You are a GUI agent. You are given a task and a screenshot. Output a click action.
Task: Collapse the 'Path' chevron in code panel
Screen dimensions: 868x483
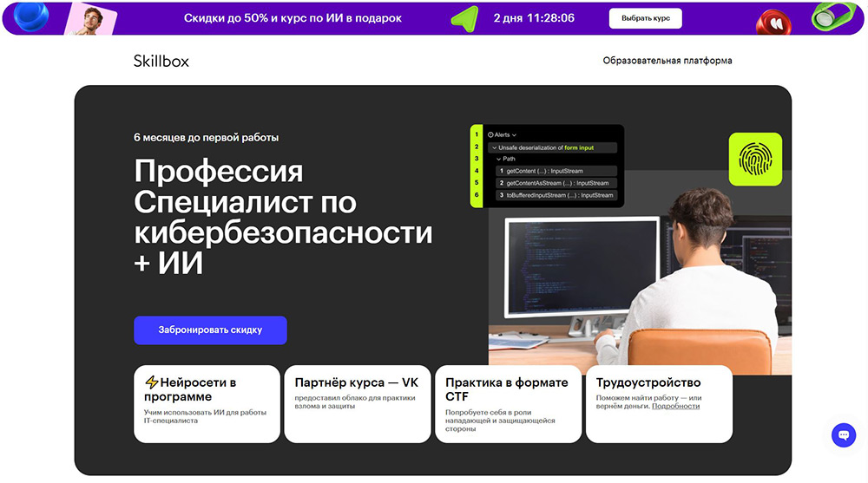tap(498, 159)
